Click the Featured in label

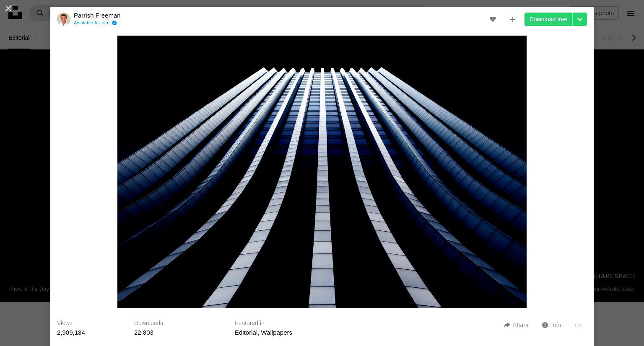(249, 323)
